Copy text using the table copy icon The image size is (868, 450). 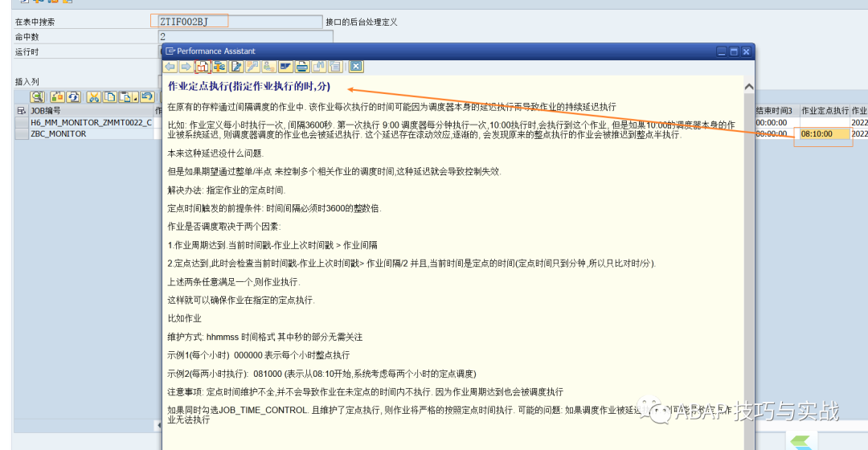pyautogui.click(x=109, y=97)
